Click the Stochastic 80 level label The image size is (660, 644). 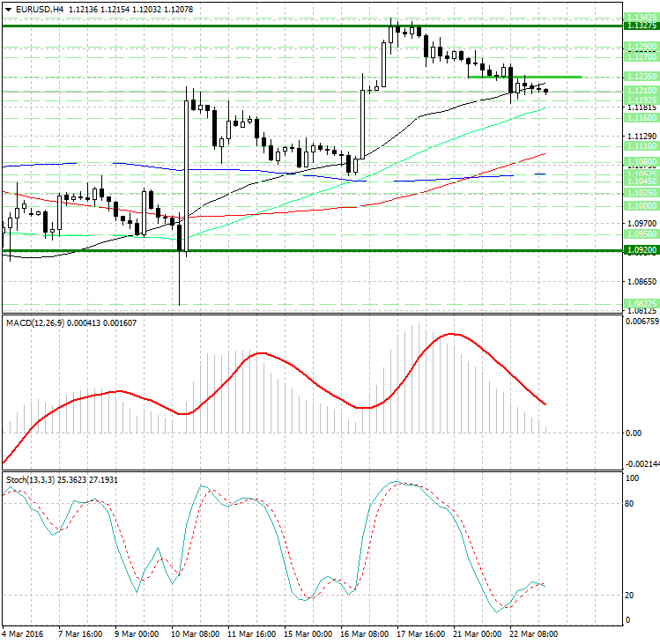tap(629, 503)
